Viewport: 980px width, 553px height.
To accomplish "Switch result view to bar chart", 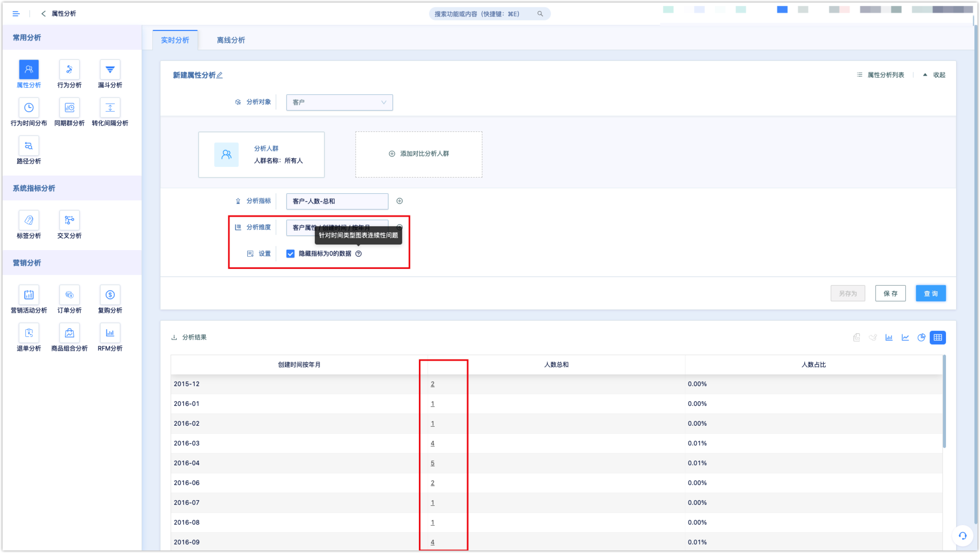I will tap(889, 337).
